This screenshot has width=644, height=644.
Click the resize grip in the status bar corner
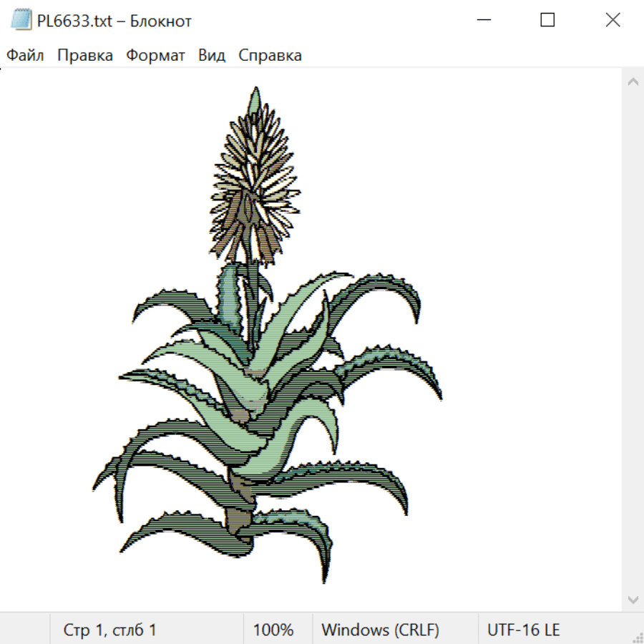[x=637, y=637]
